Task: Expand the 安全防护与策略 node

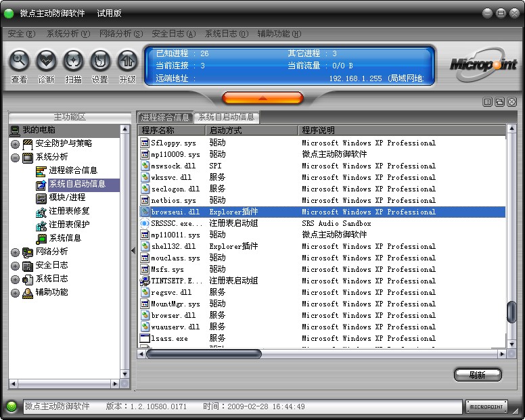Action: (x=15, y=144)
